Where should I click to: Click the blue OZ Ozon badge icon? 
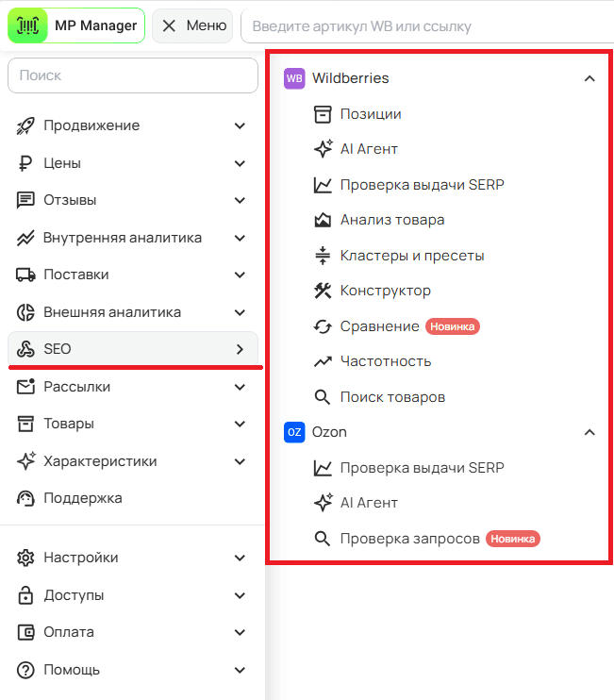[x=294, y=432]
